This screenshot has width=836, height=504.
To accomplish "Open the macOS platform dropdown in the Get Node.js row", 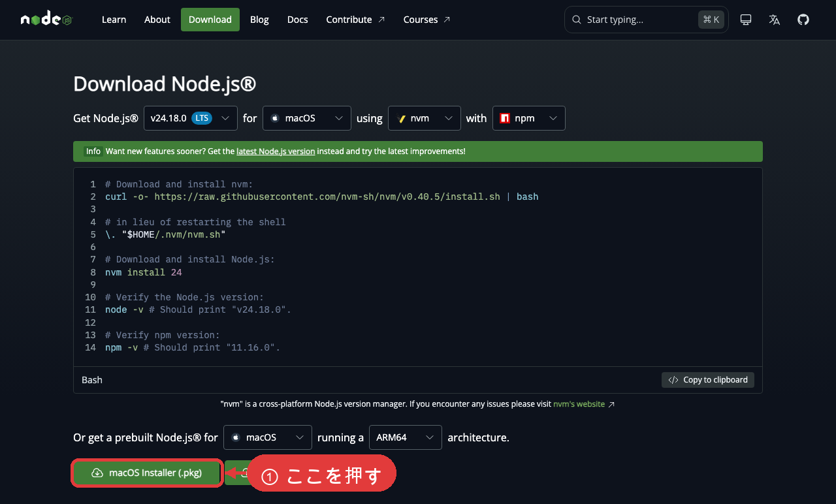I will [307, 118].
